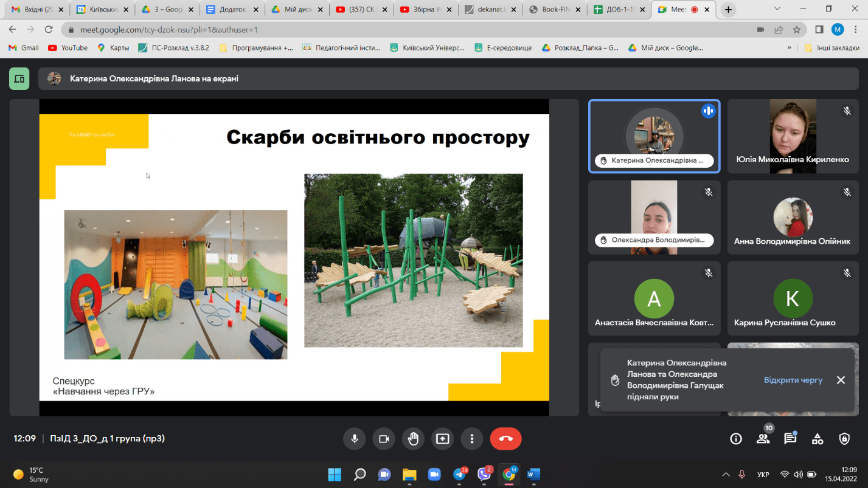The width and height of the screenshot is (868, 488).
Task: Open host controls lock-shield icon
Action: click(844, 439)
